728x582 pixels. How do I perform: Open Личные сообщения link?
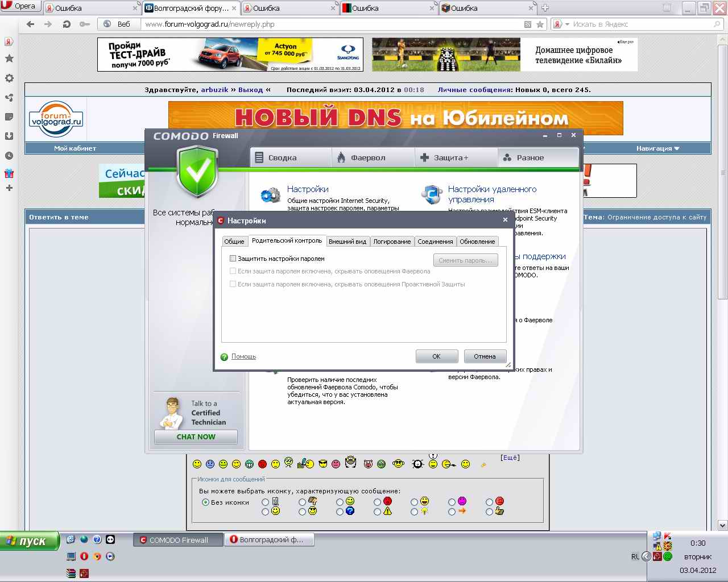pos(474,90)
